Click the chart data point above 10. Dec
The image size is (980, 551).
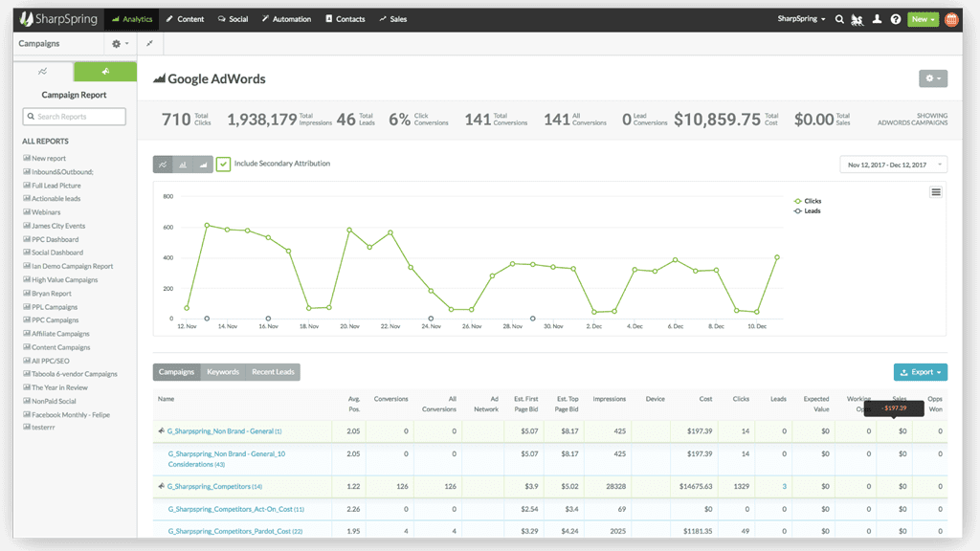(x=757, y=312)
